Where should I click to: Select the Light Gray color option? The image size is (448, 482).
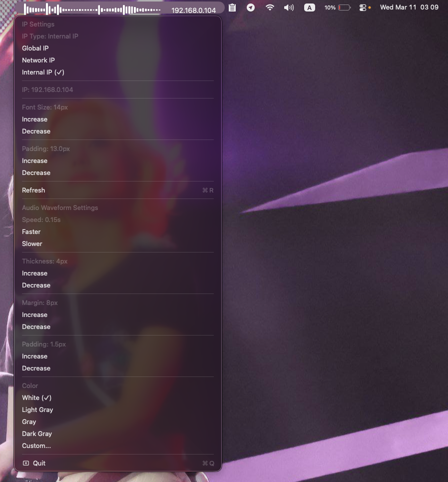point(37,409)
